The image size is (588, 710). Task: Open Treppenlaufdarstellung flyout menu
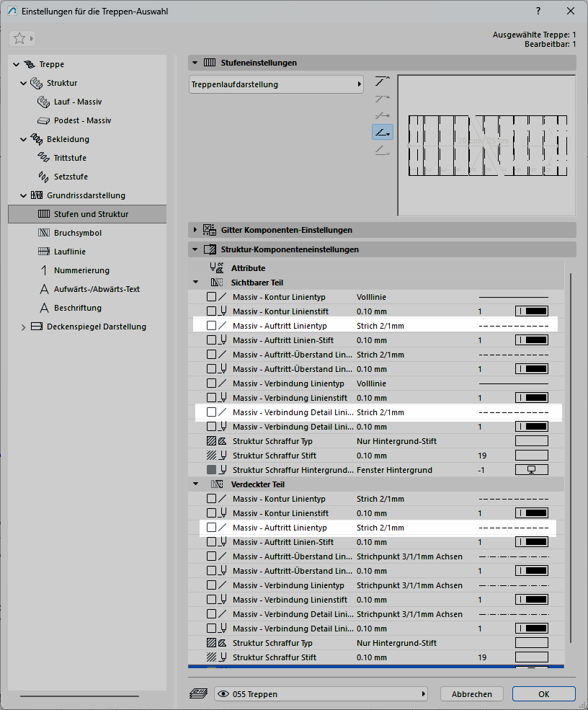[276, 84]
